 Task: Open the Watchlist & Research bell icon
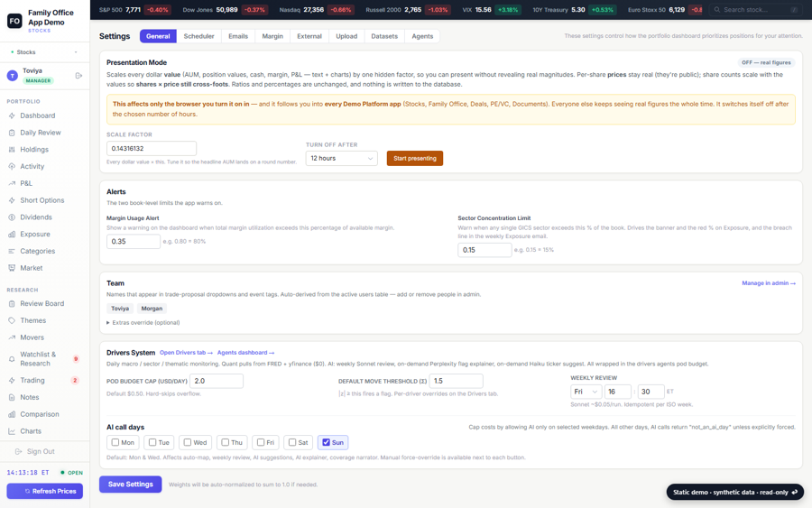[x=12, y=359]
